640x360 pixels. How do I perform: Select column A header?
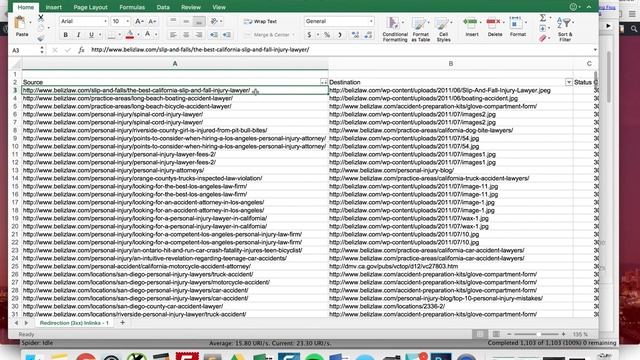pyautogui.click(x=175, y=64)
